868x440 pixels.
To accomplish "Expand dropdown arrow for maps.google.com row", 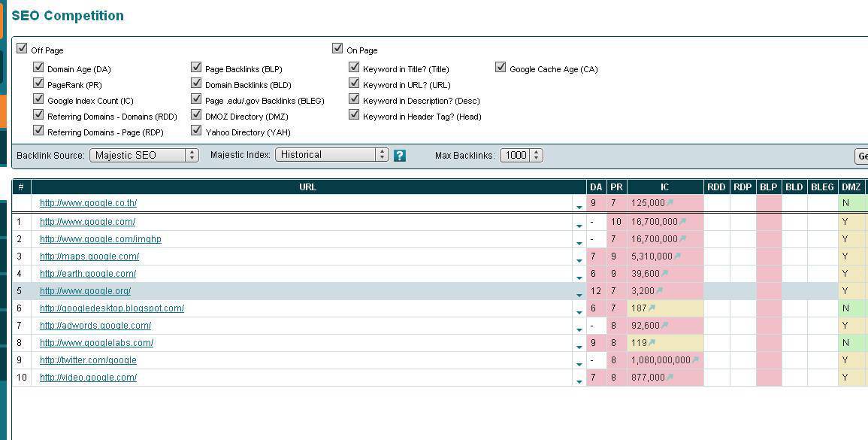I will click(x=579, y=260).
